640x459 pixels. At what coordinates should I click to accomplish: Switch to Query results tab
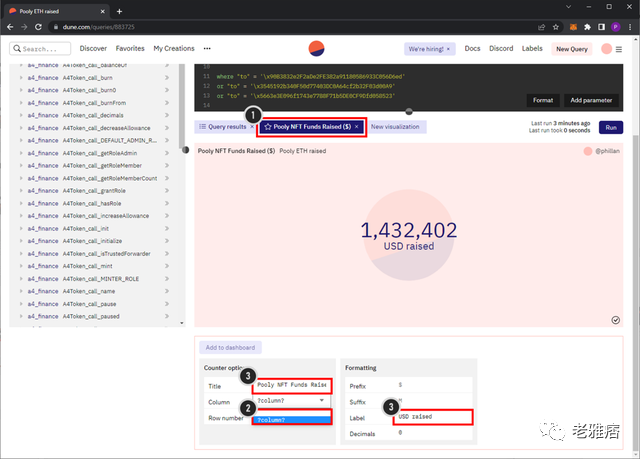[x=227, y=127]
